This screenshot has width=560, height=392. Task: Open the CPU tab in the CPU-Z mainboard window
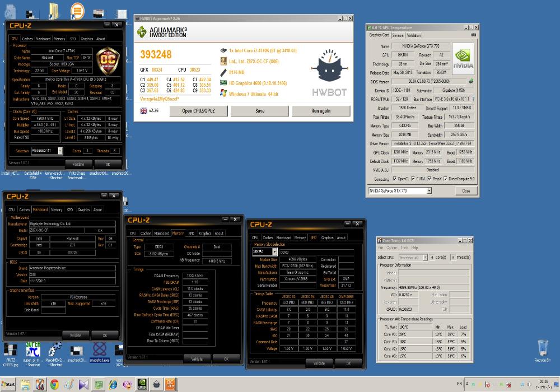click(x=11, y=210)
